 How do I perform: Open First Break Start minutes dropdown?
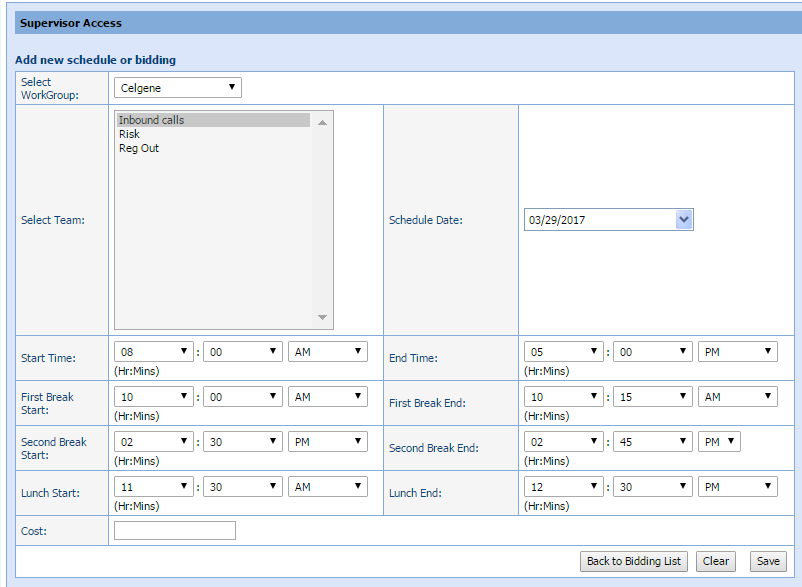(242, 397)
